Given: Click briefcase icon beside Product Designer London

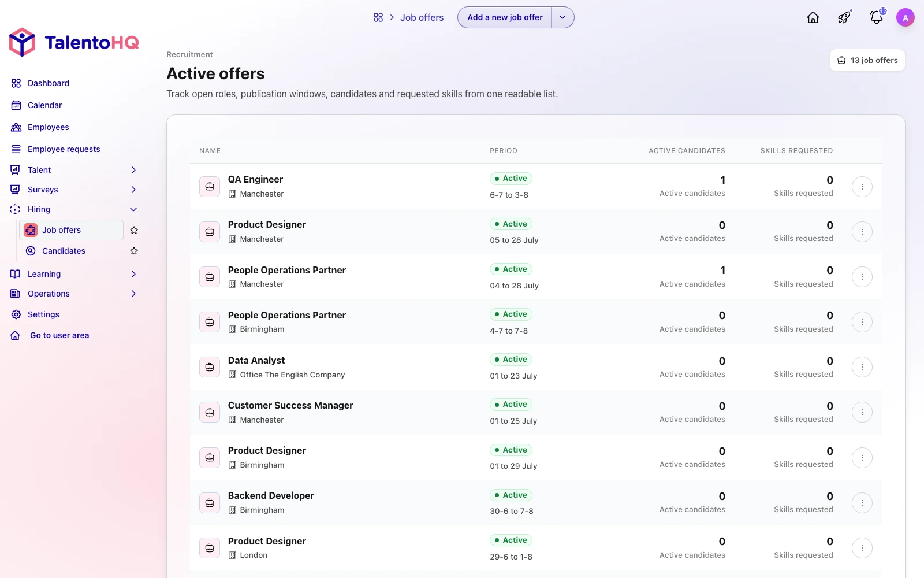Looking at the screenshot, I should [210, 548].
